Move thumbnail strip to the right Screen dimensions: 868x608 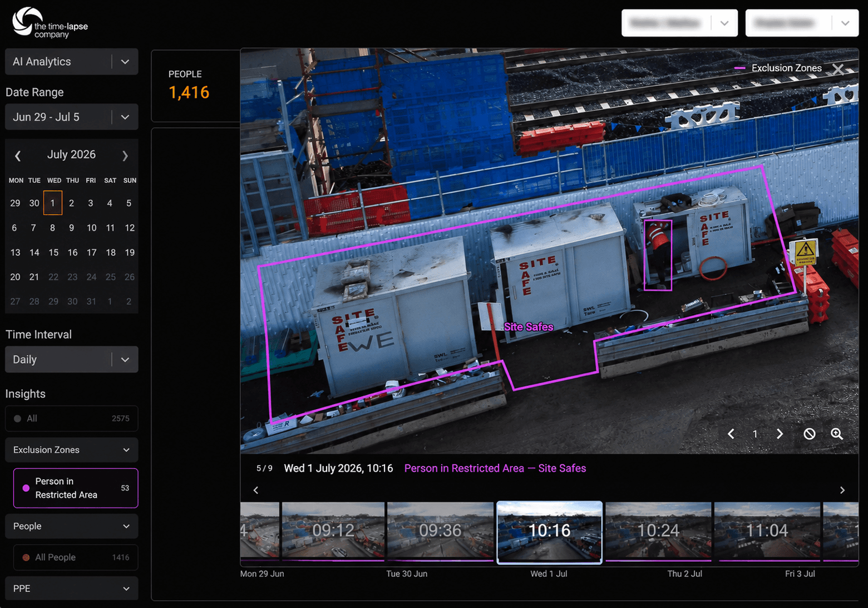(842, 490)
